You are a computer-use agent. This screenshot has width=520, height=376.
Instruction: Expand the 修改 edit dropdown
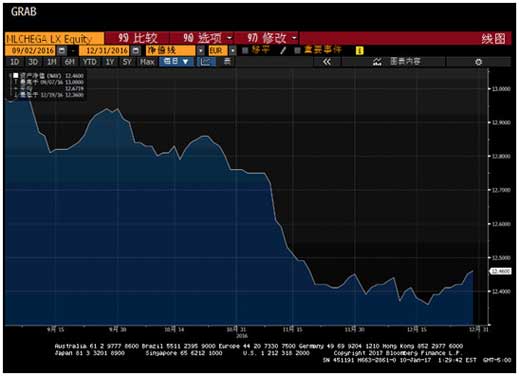click(294, 38)
